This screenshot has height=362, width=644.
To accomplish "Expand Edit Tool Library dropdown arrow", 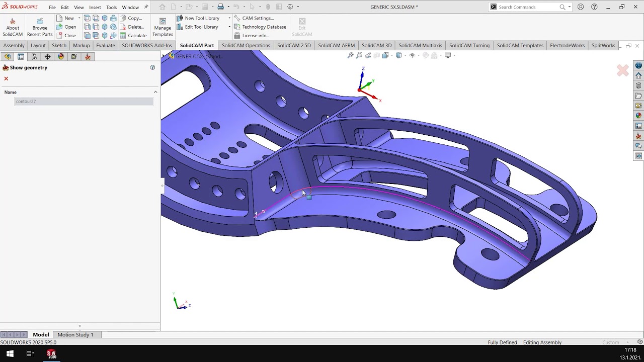I will click(x=229, y=27).
